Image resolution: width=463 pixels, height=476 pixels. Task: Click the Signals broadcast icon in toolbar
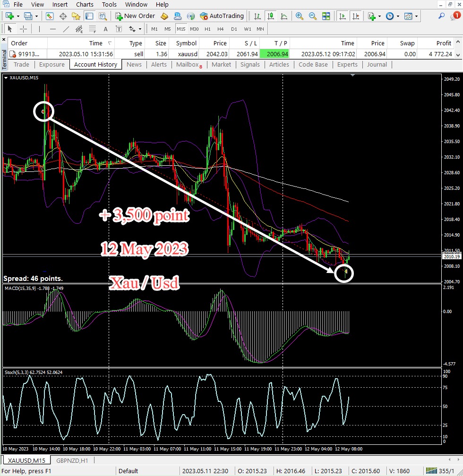[x=191, y=16]
